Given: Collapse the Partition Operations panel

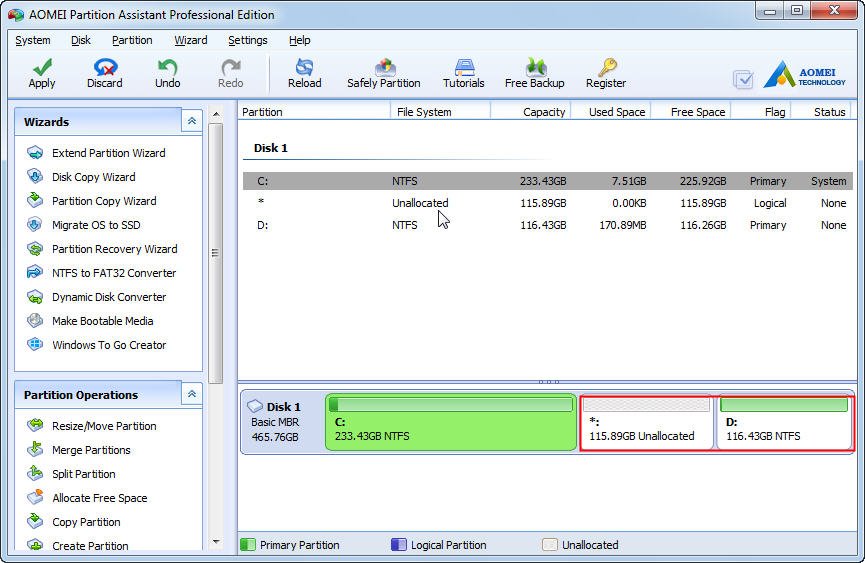Looking at the screenshot, I should coord(191,394).
